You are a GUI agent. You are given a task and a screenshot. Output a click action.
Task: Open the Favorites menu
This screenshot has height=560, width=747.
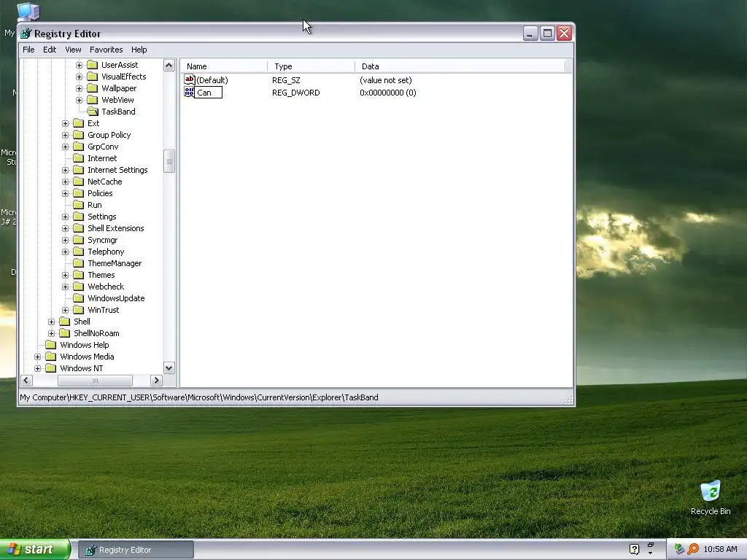pyautogui.click(x=106, y=50)
